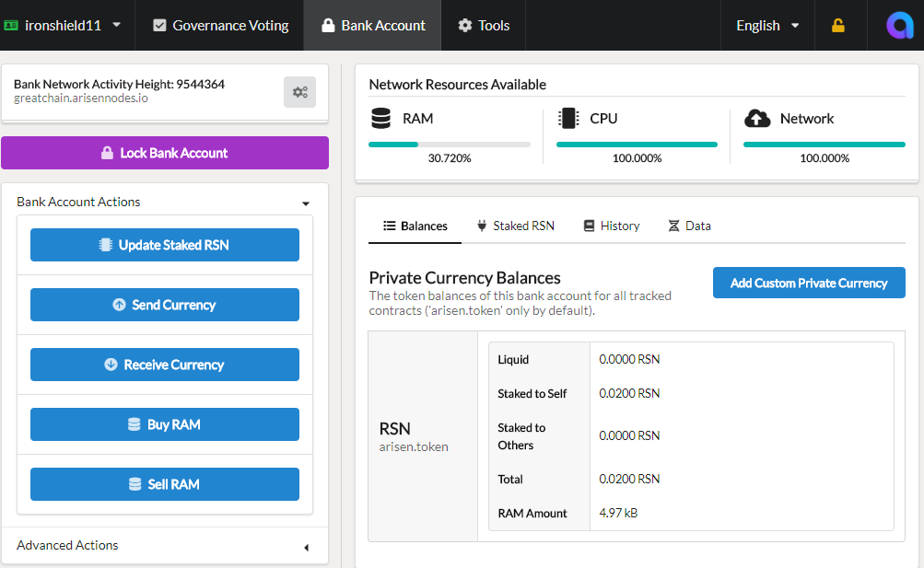Screen dimensions: 924x568
Task: Click the CPU chip icon
Action: pos(568,119)
